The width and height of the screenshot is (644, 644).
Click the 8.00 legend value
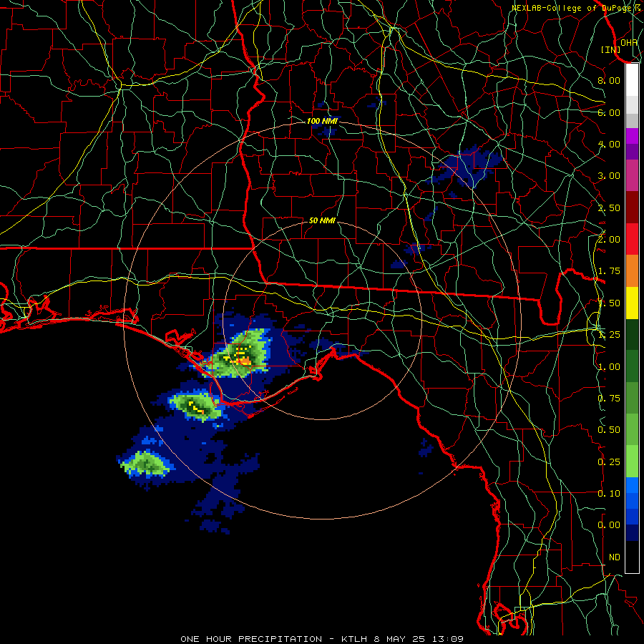pos(609,80)
